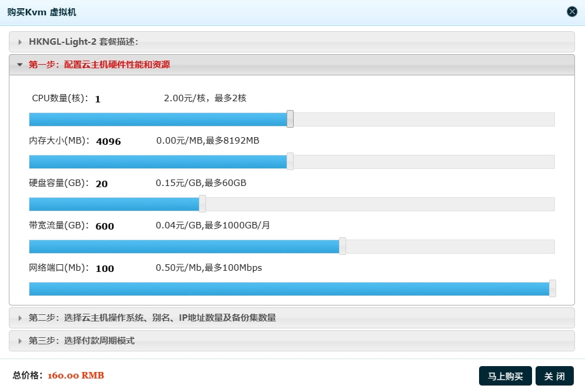The image size is (585, 392).
Task: Click the 2.00元/核，最多2核 pricing text
Action: coord(205,98)
